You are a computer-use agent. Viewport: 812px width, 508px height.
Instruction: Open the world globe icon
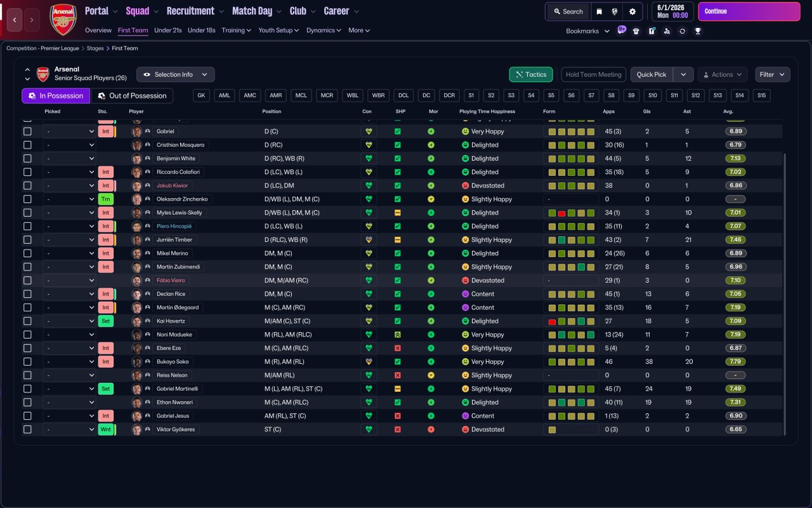[x=615, y=11]
